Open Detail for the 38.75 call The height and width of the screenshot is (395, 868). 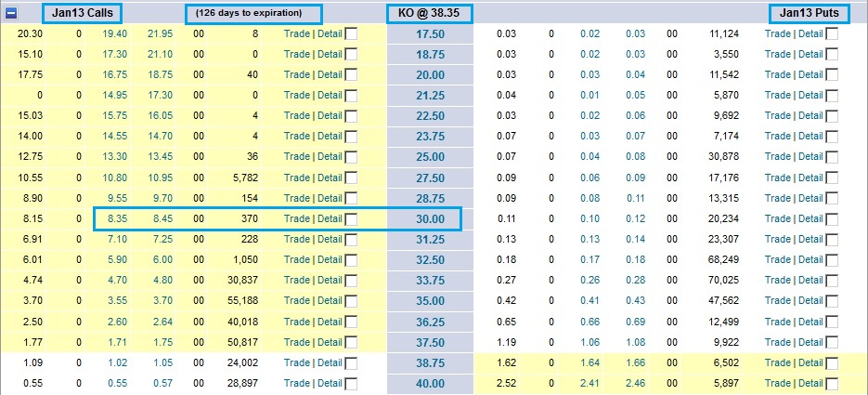pyautogui.click(x=330, y=362)
